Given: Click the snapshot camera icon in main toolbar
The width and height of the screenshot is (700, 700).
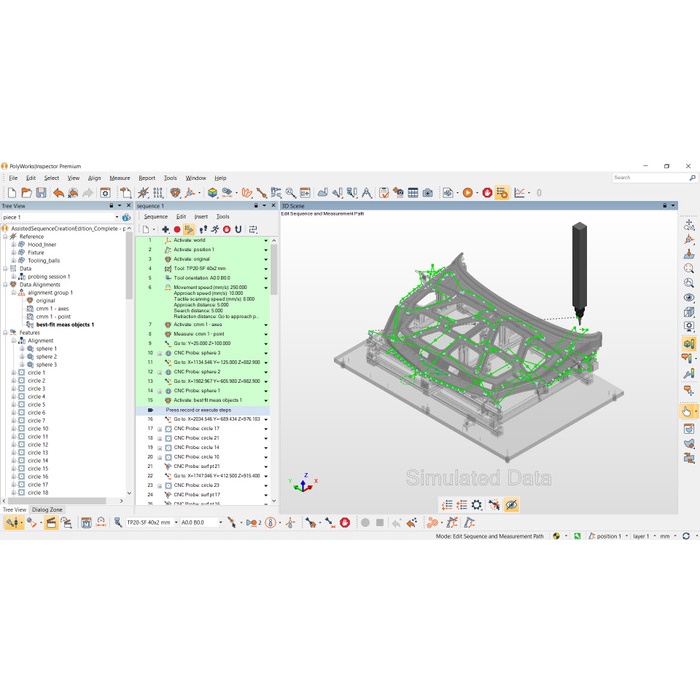Looking at the screenshot, I should [427, 192].
